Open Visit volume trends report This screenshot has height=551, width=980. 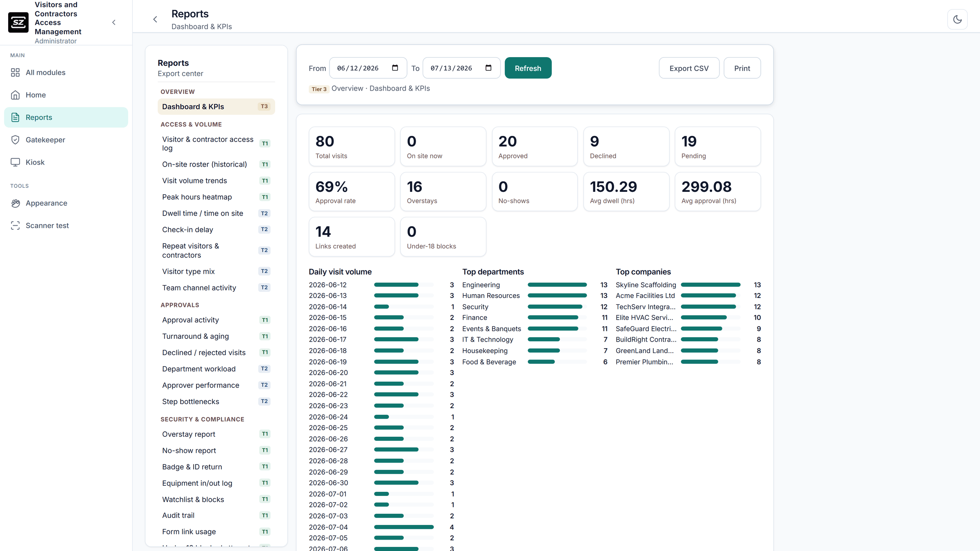[216, 180]
